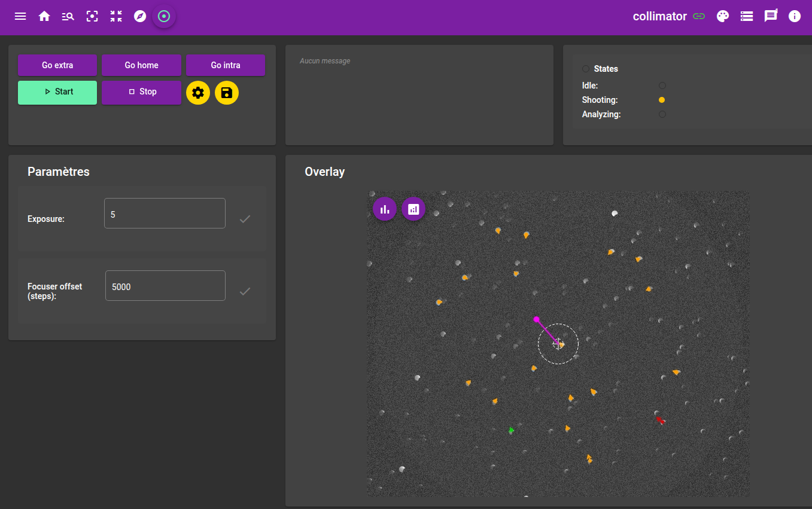Click the 'Overlay' heading
The height and width of the screenshot is (509, 812).
tap(325, 172)
